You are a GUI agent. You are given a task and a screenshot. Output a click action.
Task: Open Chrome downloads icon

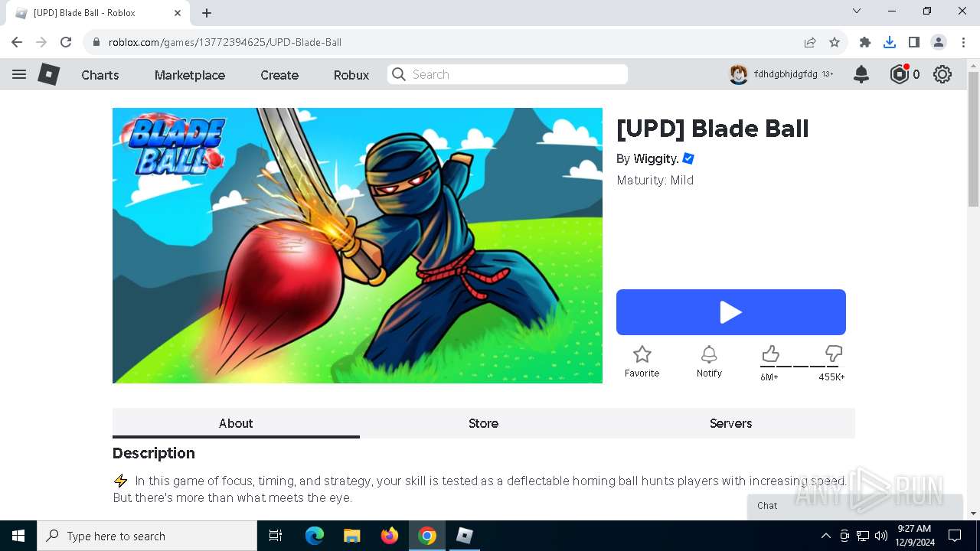(890, 42)
